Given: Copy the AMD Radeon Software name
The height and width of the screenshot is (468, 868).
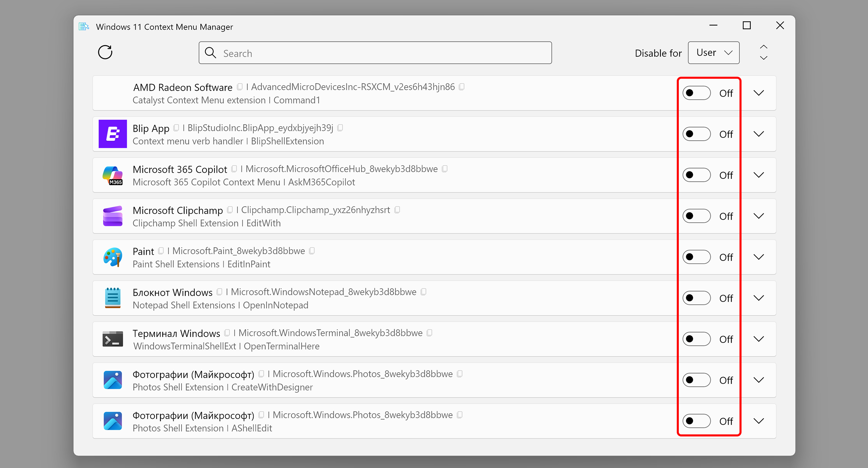Looking at the screenshot, I should click(240, 87).
